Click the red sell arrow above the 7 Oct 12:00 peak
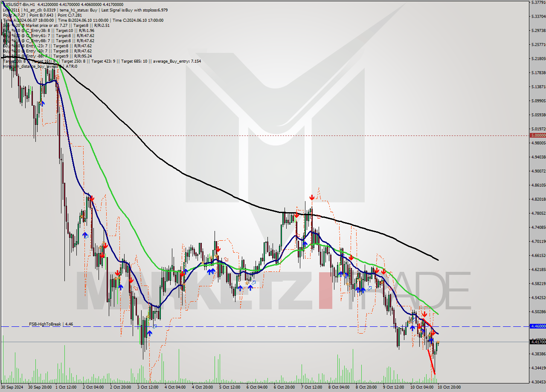546x392 pixels. (x=312, y=197)
